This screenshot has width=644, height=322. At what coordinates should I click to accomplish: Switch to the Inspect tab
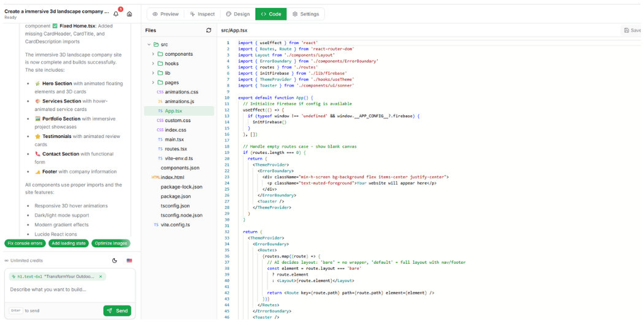point(202,14)
